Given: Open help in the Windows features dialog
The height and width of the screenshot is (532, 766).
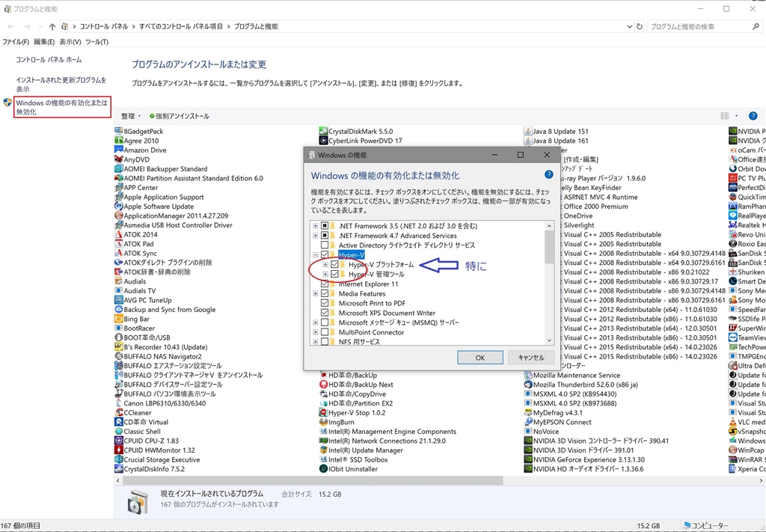Looking at the screenshot, I should (x=548, y=174).
